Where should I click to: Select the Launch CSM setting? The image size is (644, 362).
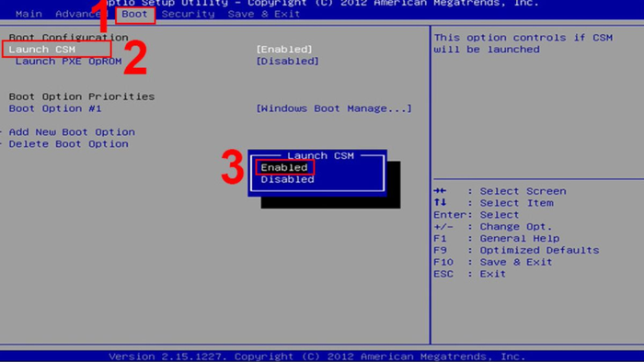point(42,50)
